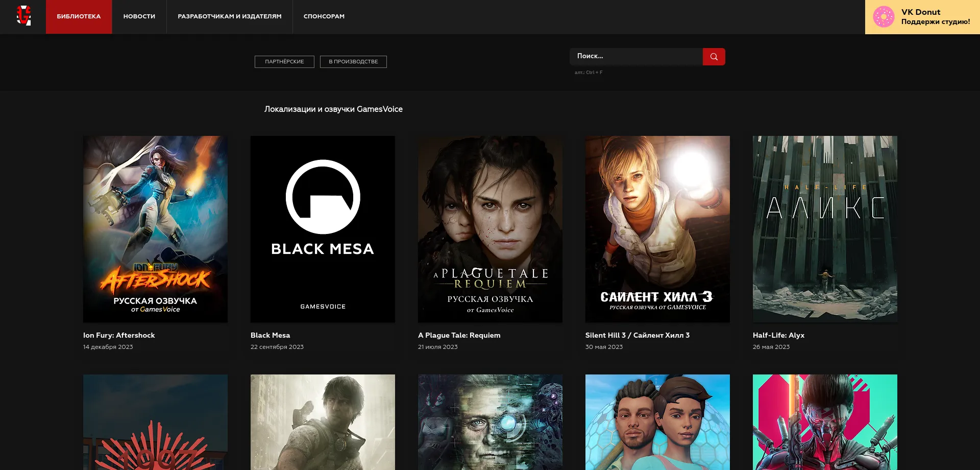Image resolution: width=980 pixels, height=470 pixels.
Task: Open the pink cyberpunk android cover
Action: (825, 422)
